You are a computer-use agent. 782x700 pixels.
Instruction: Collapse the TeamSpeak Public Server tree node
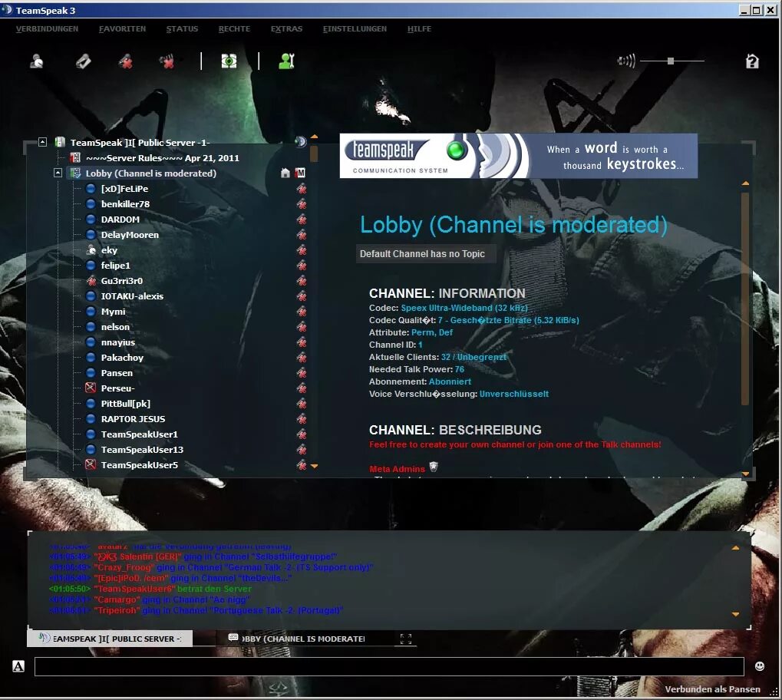tap(42, 142)
